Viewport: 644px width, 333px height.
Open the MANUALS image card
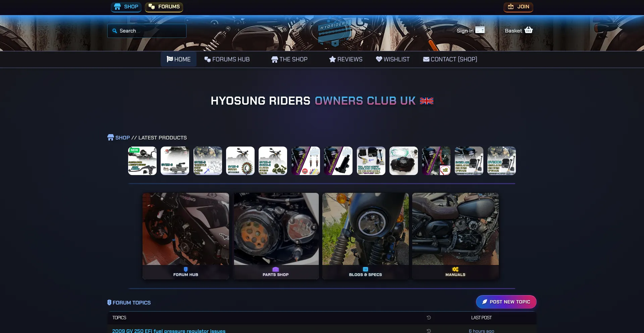click(455, 236)
